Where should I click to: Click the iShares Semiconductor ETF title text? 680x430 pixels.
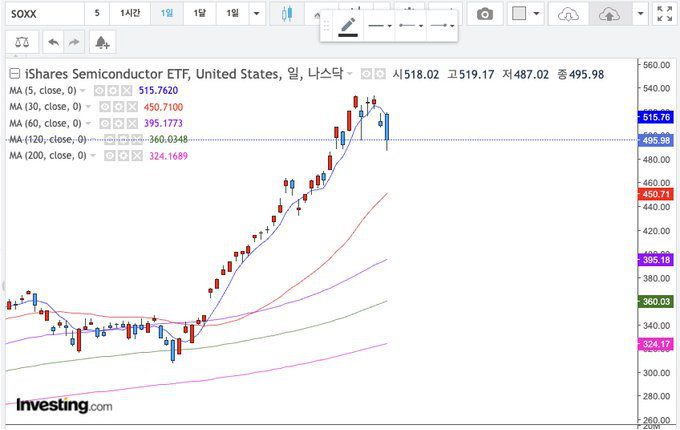[x=107, y=74]
